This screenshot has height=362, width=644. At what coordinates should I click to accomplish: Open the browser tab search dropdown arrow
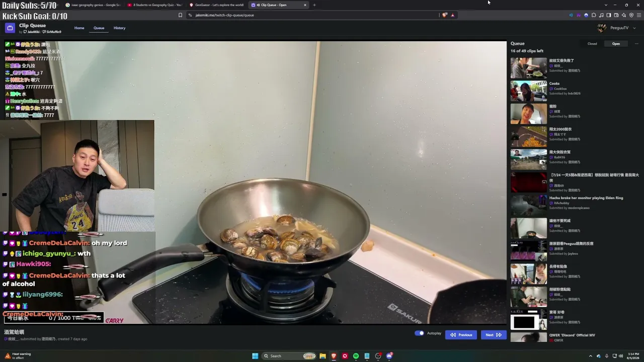(606, 5)
